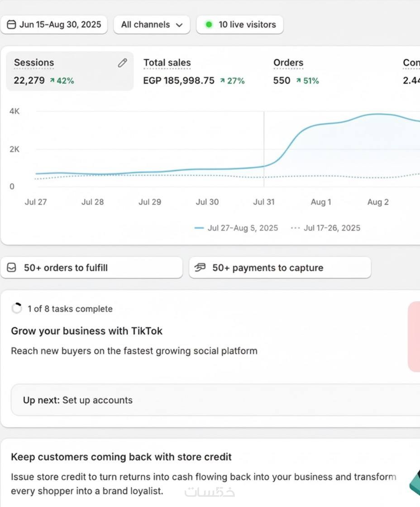The width and height of the screenshot is (420, 507).
Task: View the 10 live visitors
Action: (240, 24)
